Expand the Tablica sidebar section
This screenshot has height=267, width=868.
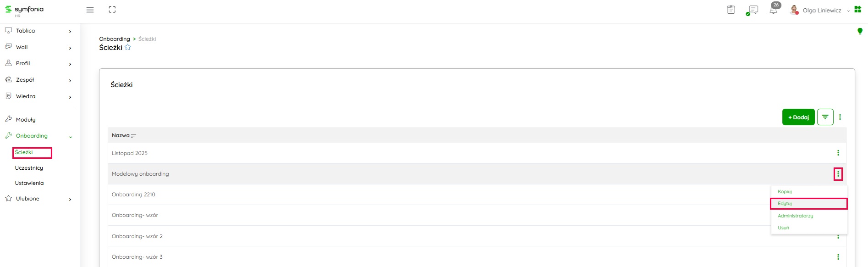coord(70,31)
